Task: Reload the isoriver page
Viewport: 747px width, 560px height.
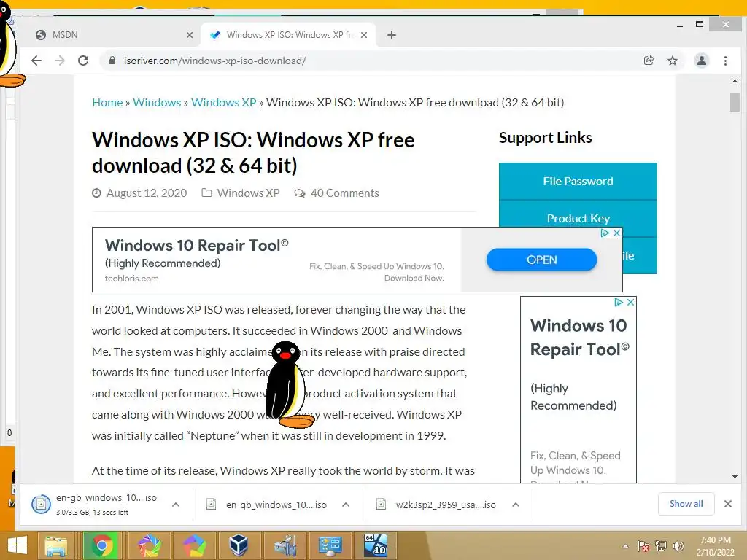Action: click(83, 61)
